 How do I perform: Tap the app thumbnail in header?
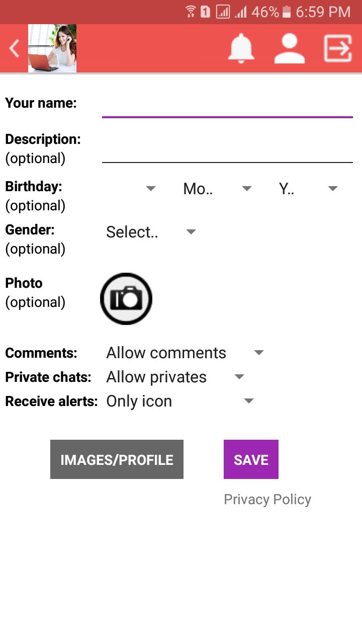(52, 49)
